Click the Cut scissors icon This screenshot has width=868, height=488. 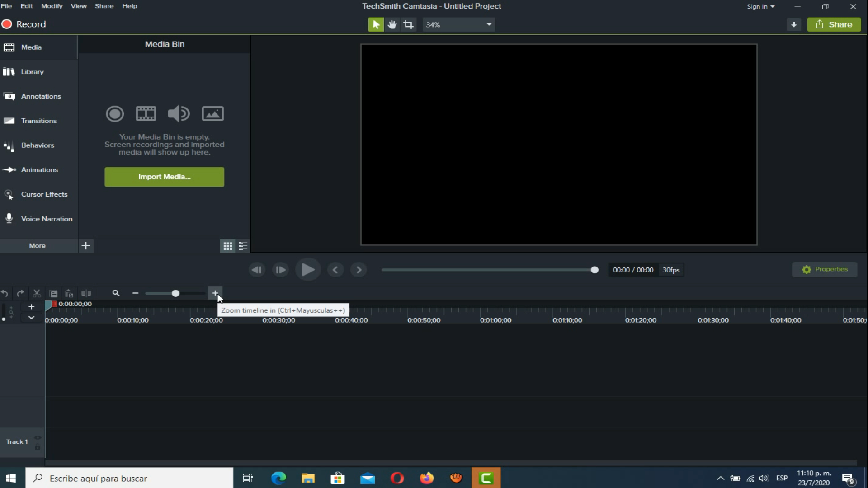tap(37, 293)
